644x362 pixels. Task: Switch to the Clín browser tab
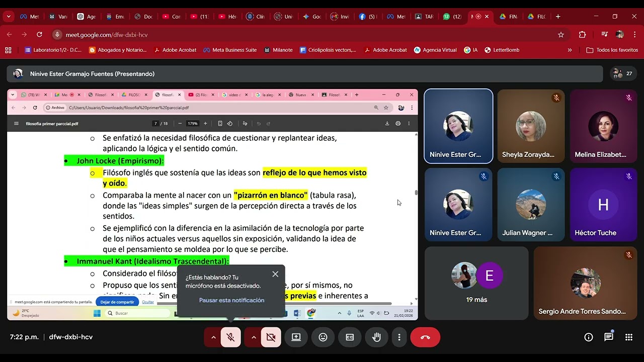[256, 17]
